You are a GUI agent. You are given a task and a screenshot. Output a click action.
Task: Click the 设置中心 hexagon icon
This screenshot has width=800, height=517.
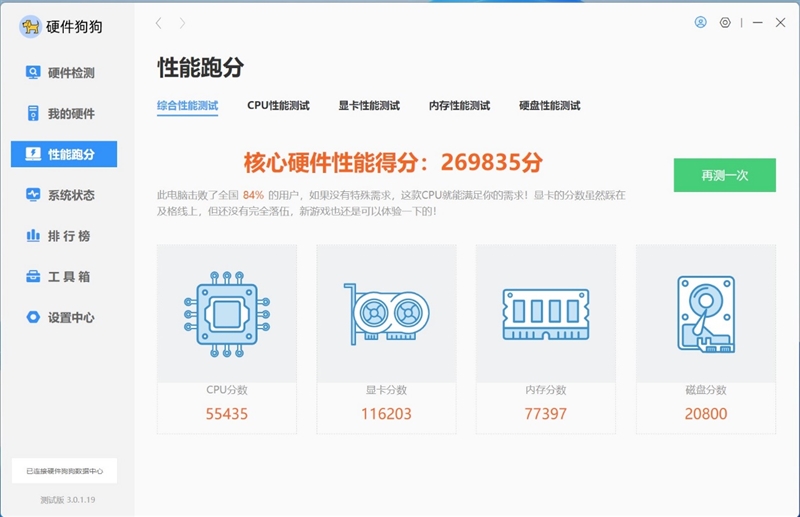coord(33,317)
